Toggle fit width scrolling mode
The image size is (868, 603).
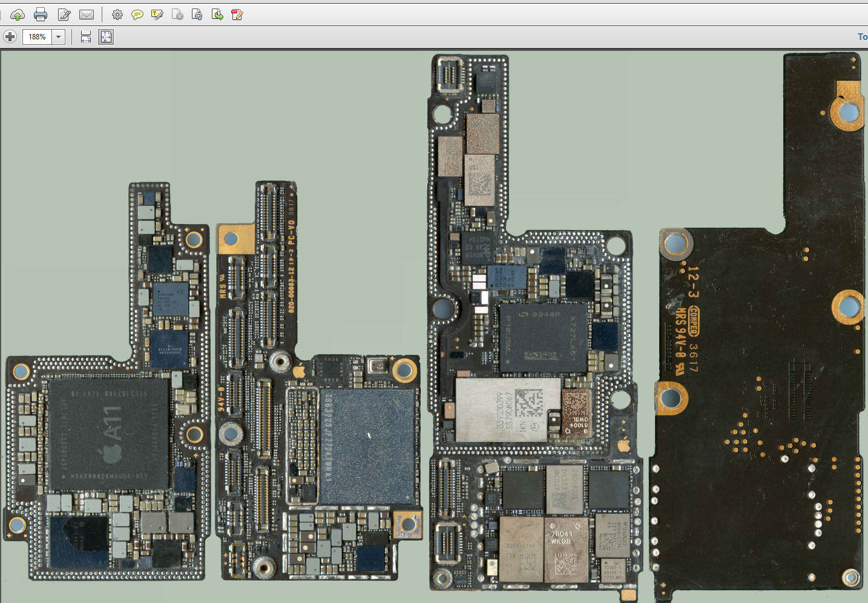click(86, 37)
